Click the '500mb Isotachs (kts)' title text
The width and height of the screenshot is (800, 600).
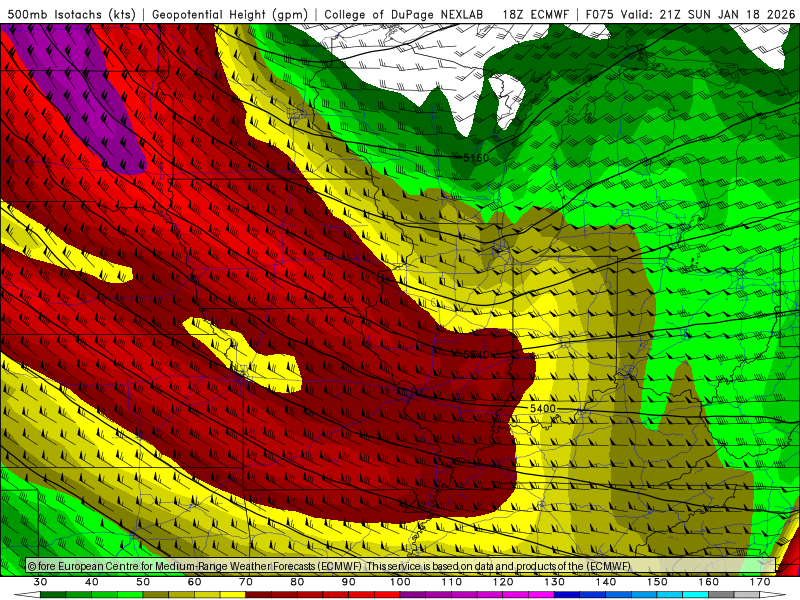pos(71,14)
